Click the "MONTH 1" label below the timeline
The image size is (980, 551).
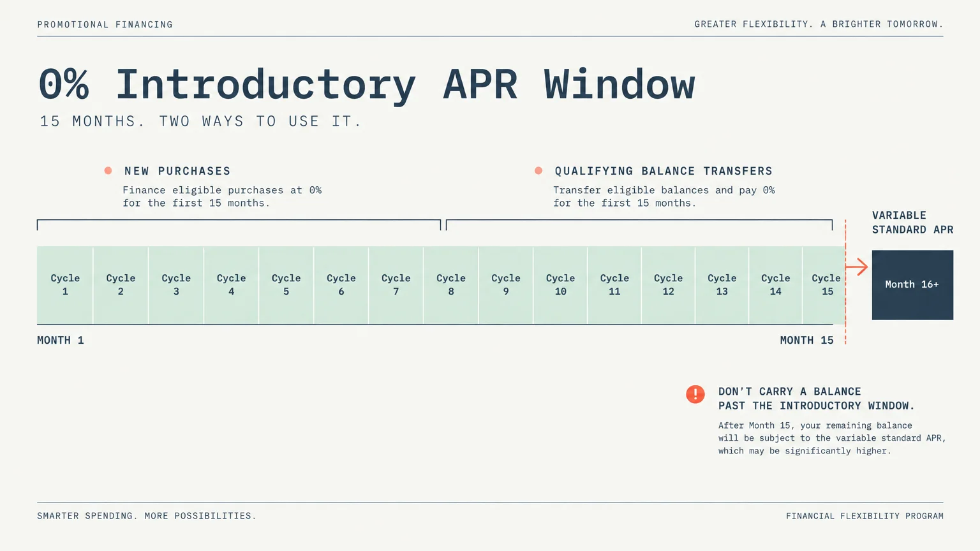pyautogui.click(x=61, y=341)
